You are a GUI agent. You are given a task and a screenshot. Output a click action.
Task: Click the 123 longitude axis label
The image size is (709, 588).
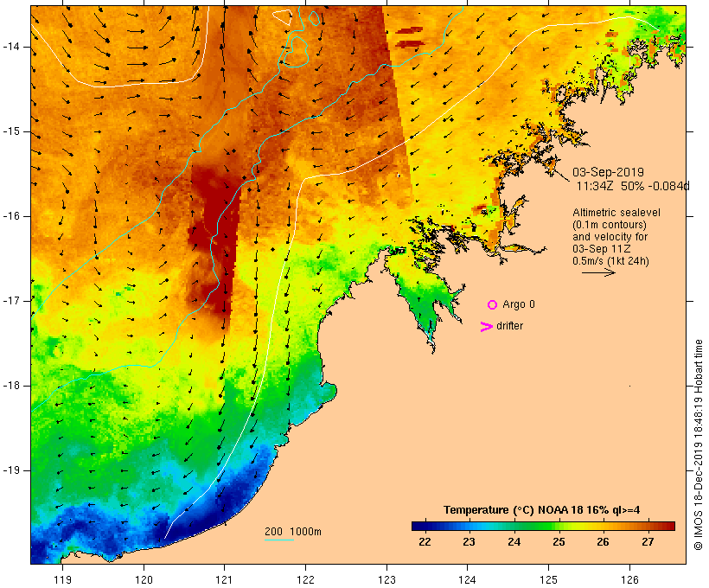(386, 579)
